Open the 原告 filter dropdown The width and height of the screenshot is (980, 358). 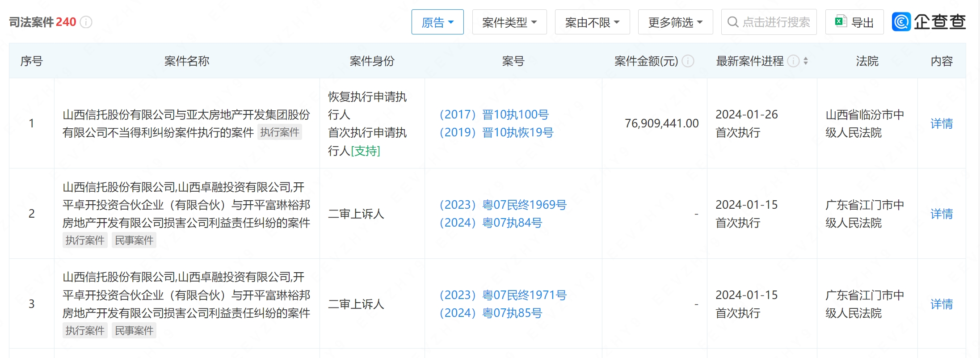[x=437, y=22]
